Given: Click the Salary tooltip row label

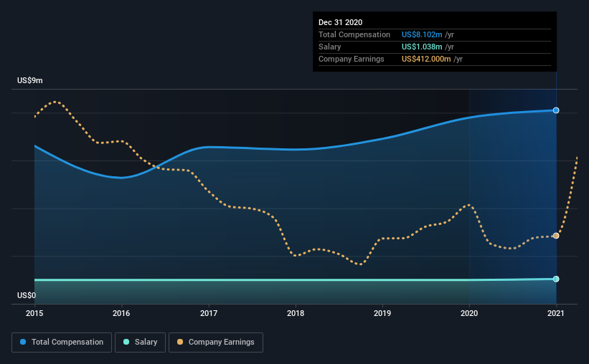Looking at the screenshot, I should point(330,47).
